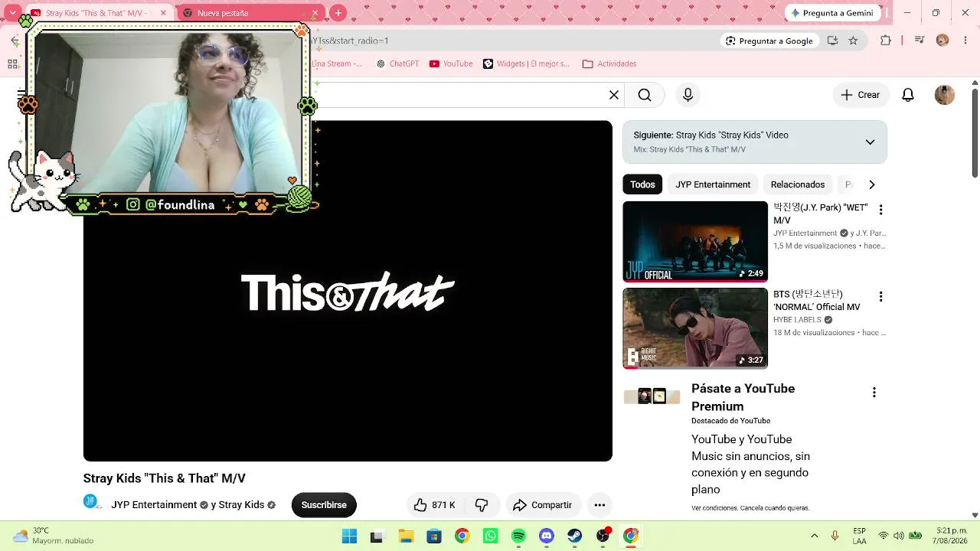The image size is (980, 551).
Task: Open the J.Y. Park "WET" M/V title link
Action: 820,214
